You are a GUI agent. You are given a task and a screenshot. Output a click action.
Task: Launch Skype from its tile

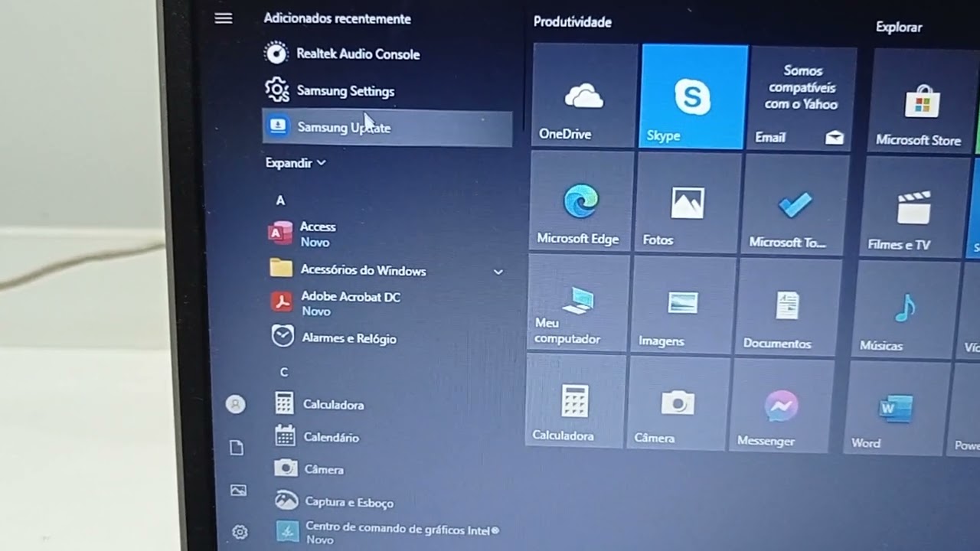[694, 96]
